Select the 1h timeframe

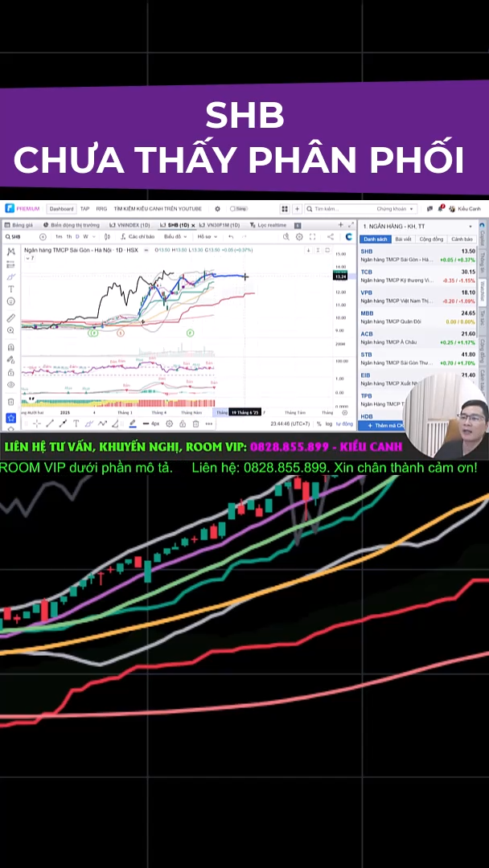tap(68, 236)
